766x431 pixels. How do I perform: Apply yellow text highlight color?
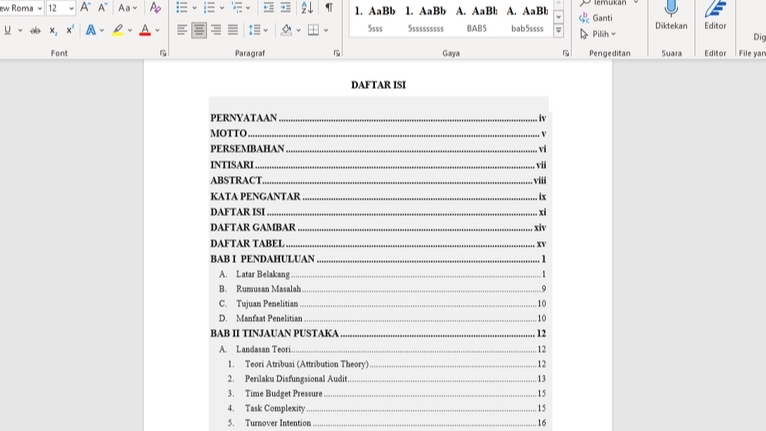point(117,30)
